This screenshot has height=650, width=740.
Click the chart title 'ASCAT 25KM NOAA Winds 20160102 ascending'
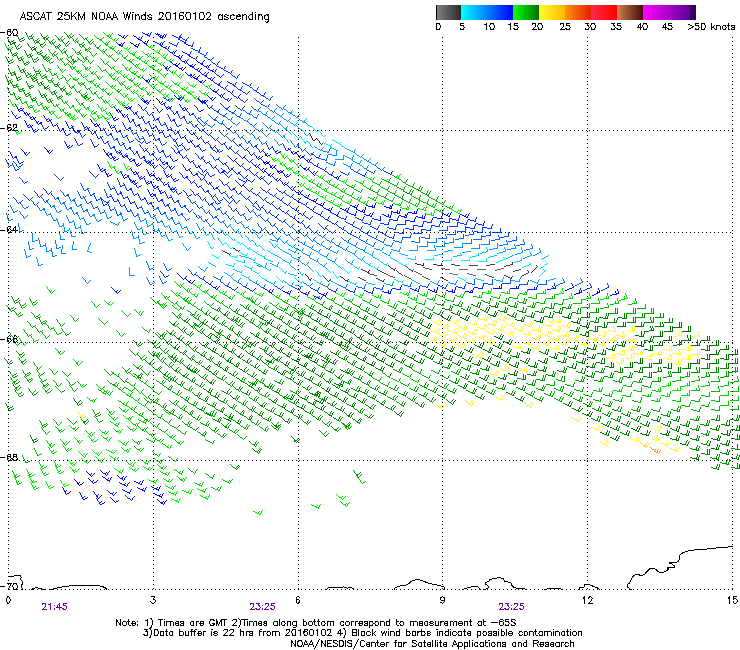tap(144, 17)
